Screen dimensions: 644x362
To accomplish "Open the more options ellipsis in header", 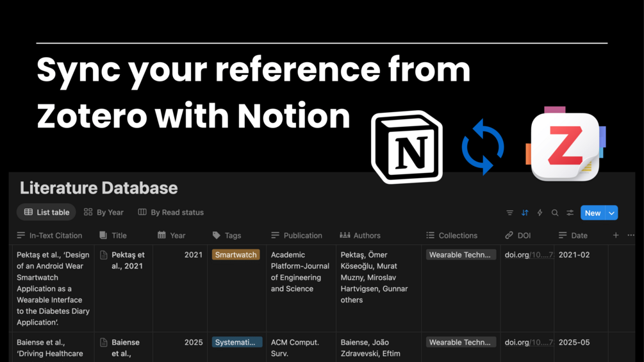I will [631, 235].
